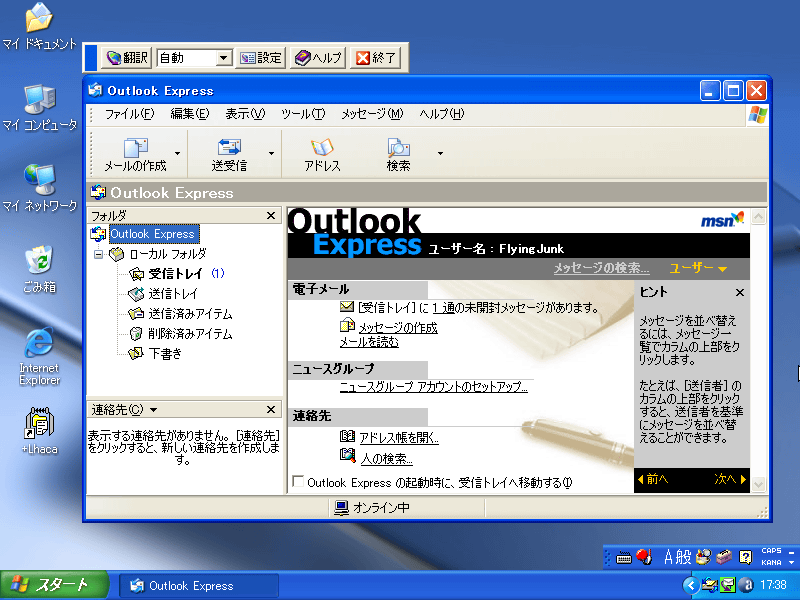Open the ツール(T) menu
The height and width of the screenshot is (600, 800).
click(x=303, y=114)
